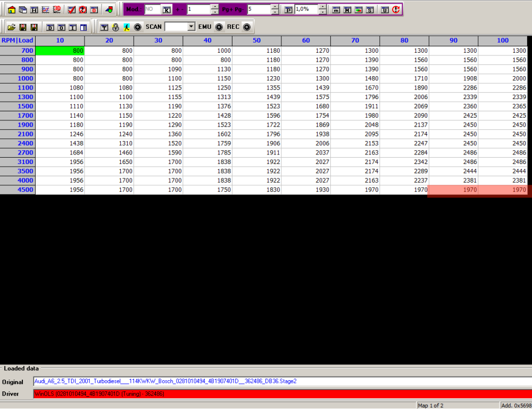Click the split column panel icon
The width and height of the screenshot is (532, 409).
[x=84, y=28]
